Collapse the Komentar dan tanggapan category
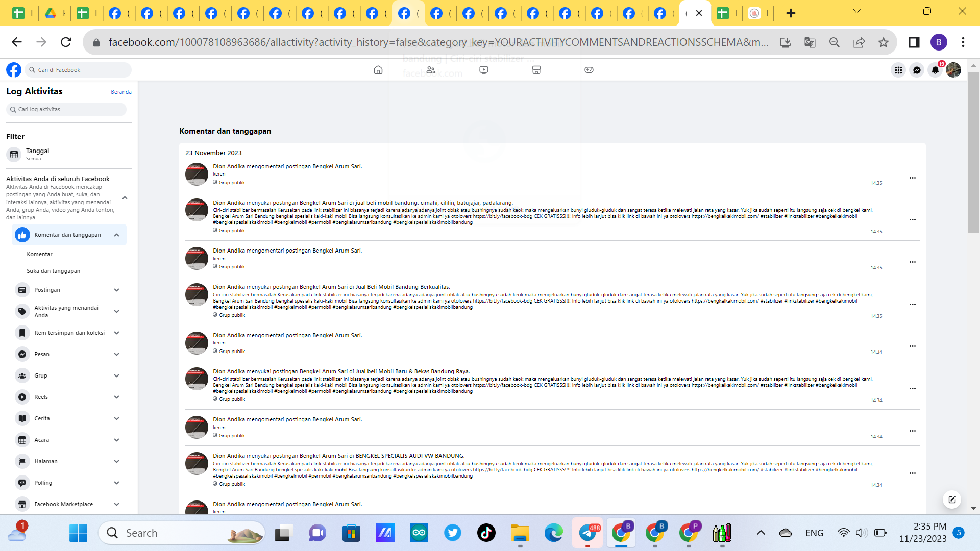980x551 pixels. tap(117, 235)
